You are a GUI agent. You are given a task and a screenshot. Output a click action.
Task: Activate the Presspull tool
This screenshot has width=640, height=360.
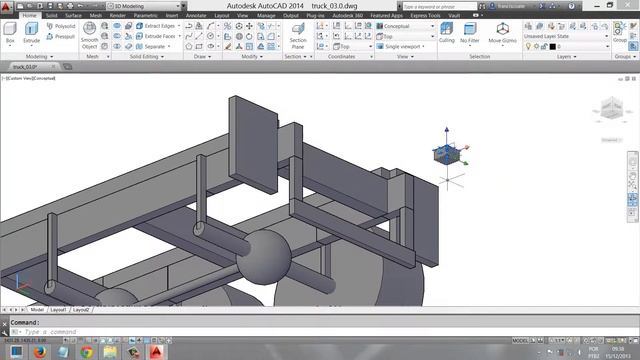coord(61,36)
